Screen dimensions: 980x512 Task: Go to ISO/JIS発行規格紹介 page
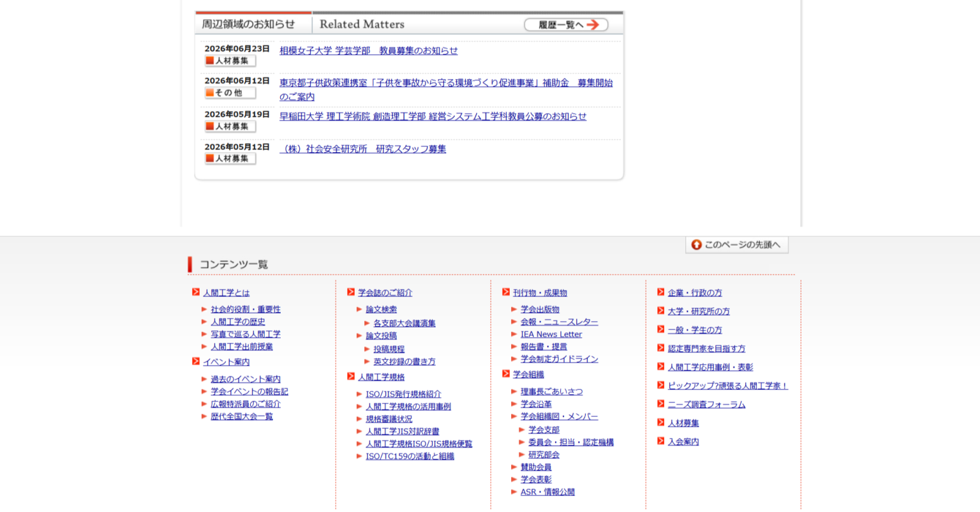[403, 395]
